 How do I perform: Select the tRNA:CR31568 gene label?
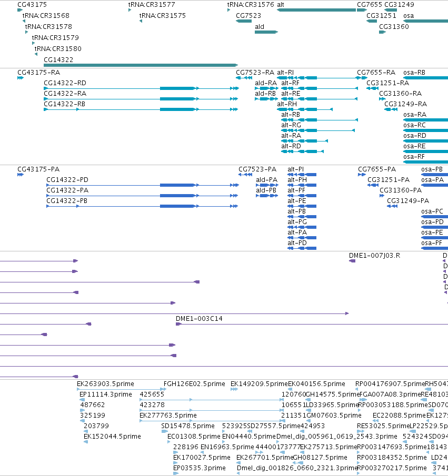point(46,15)
